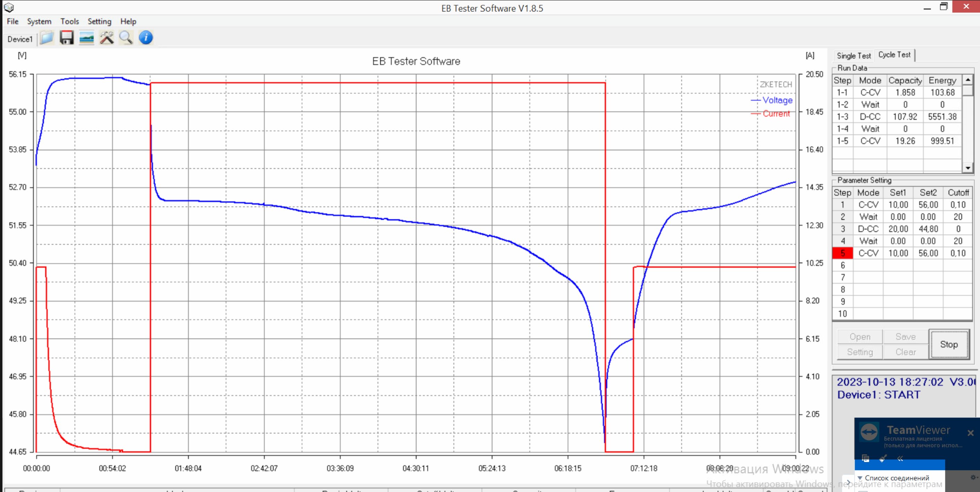980x492 pixels.
Task: Click the blue info icon
Action: coord(146,38)
